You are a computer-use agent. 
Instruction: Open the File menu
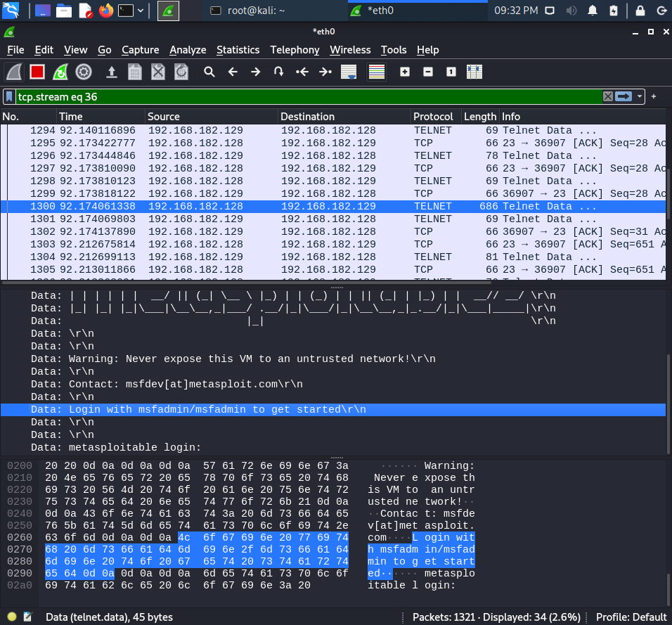(15, 50)
